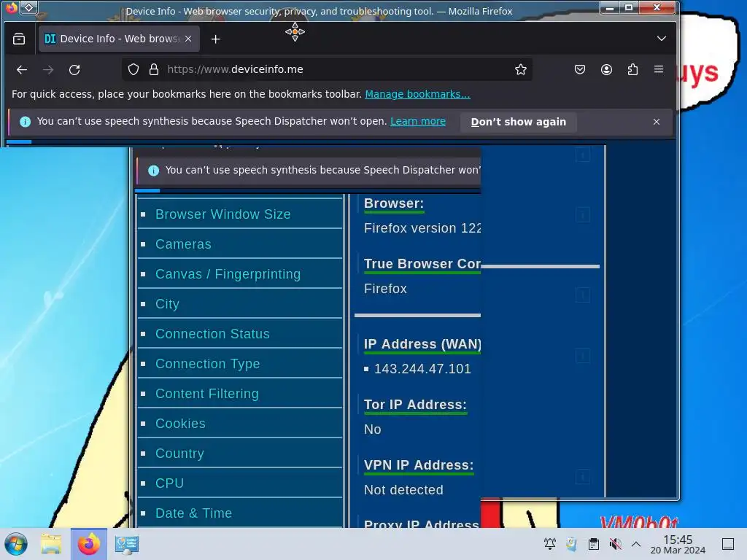Open the taskbar clock showing 15:45

678,544
